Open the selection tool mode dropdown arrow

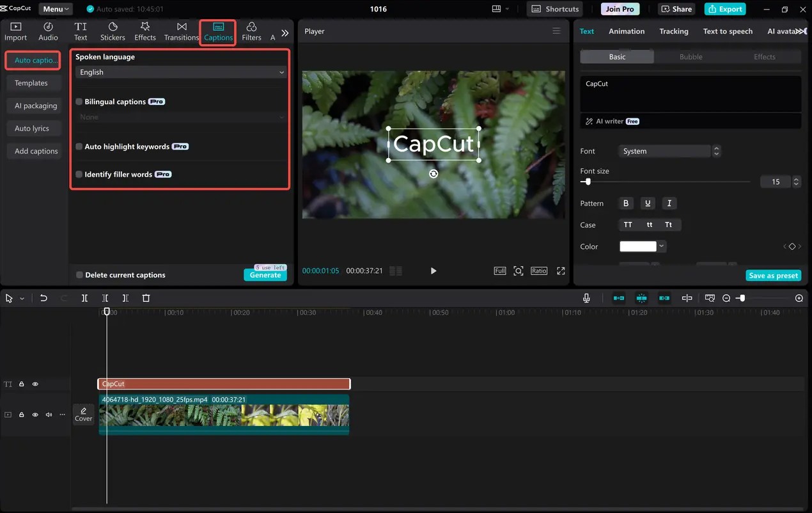pyautogui.click(x=22, y=299)
